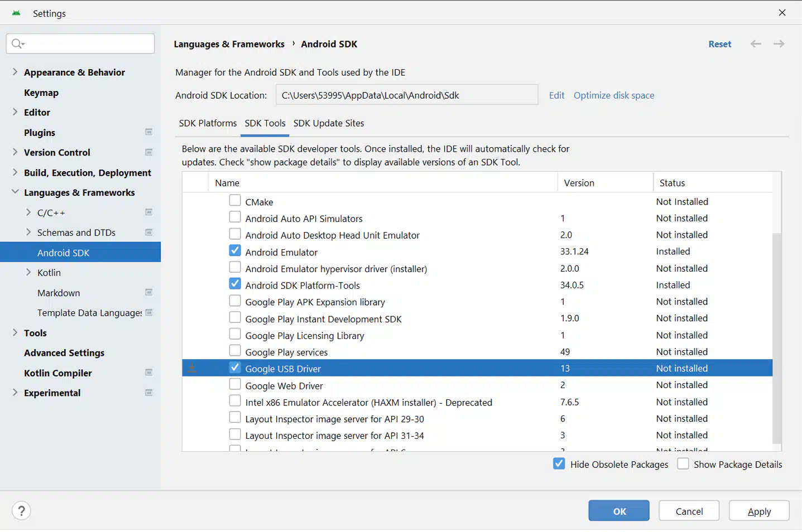The height and width of the screenshot is (532, 802).
Task: Switch to SDK Platforms tab
Action: coord(208,123)
